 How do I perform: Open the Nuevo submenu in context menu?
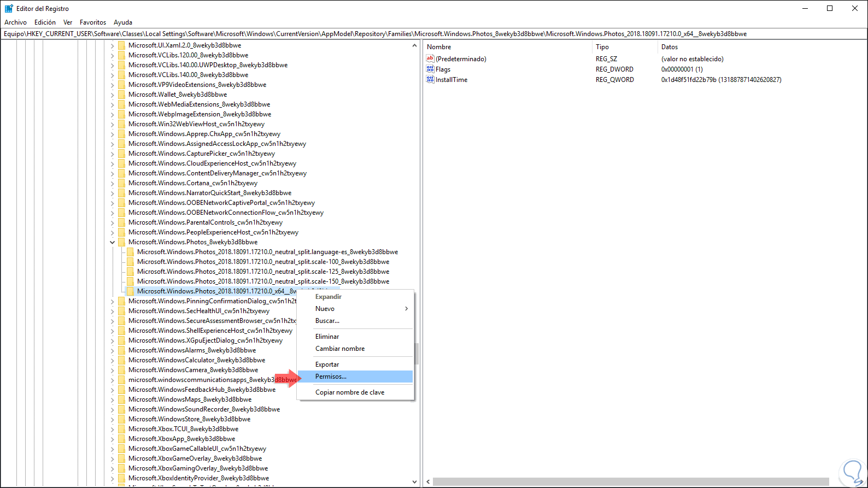coord(355,309)
